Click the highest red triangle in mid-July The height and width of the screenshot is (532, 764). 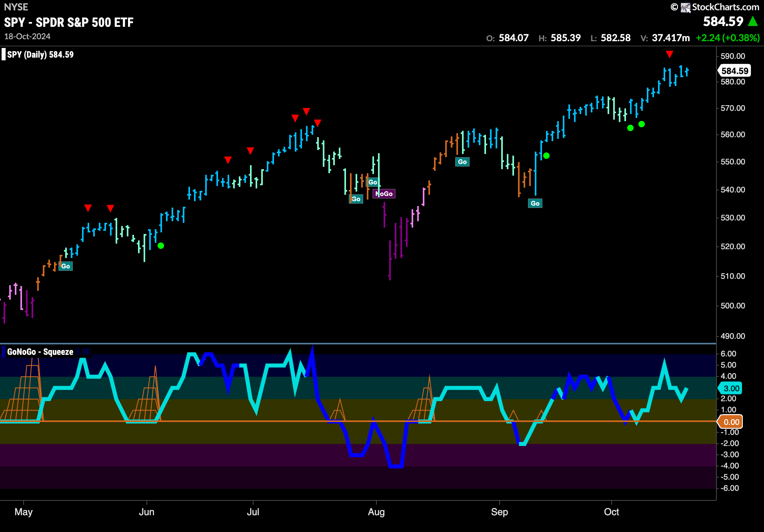coord(306,111)
